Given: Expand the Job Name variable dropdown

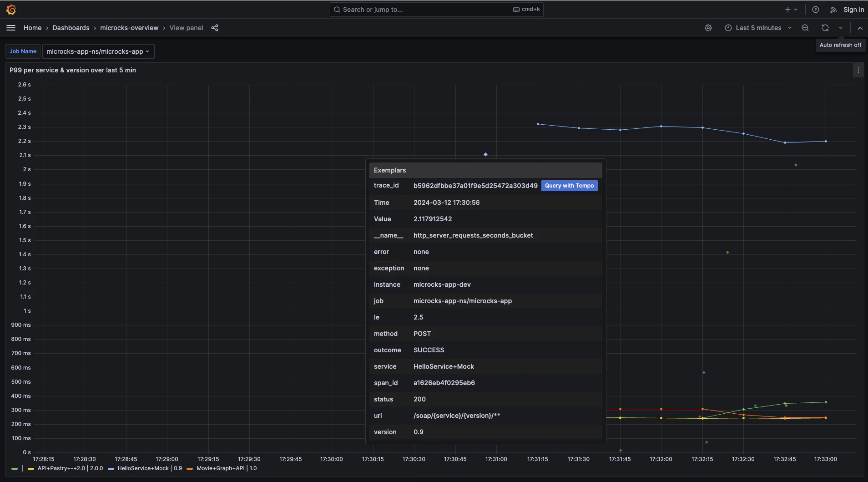Looking at the screenshot, I should [98, 51].
